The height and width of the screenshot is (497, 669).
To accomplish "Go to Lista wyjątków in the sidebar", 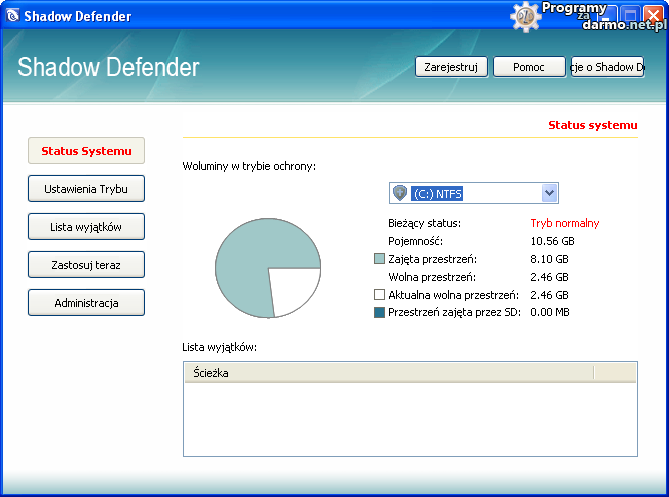I will (x=86, y=227).
